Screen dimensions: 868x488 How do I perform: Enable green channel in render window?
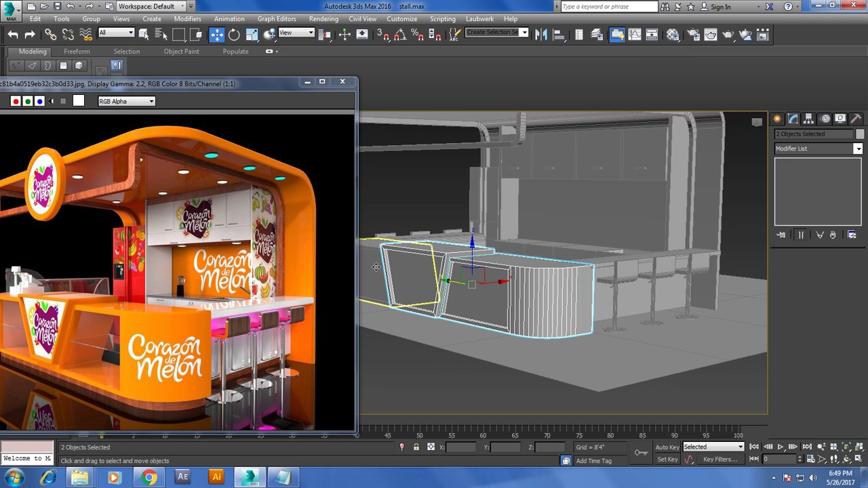coord(28,101)
